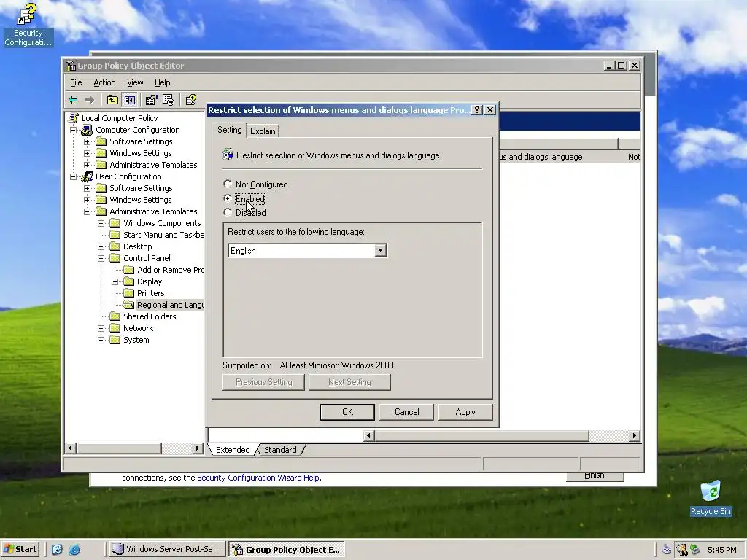Select Add or Remove Programs folder
The width and height of the screenshot is (747, 560).
[170, 270]
